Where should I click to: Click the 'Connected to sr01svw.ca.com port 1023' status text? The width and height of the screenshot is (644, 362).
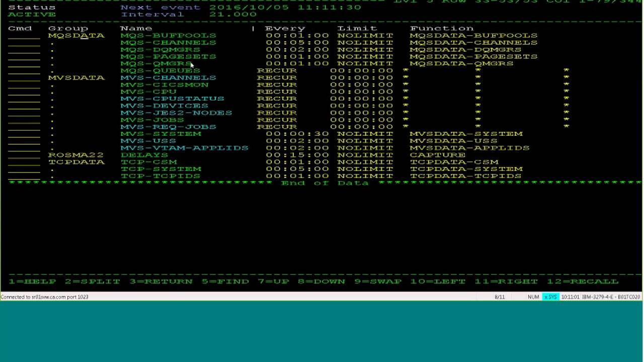coord(45,297)
